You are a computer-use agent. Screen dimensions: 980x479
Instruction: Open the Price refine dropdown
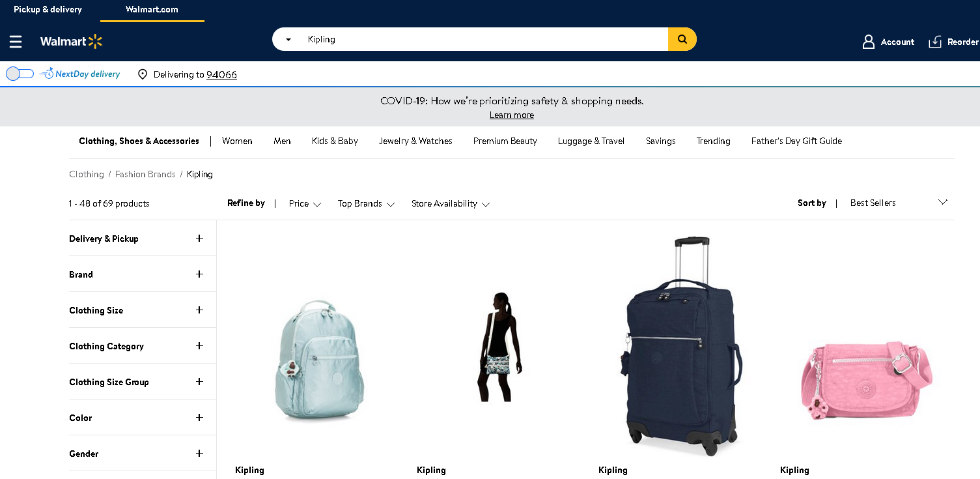(x=305, y=204)
